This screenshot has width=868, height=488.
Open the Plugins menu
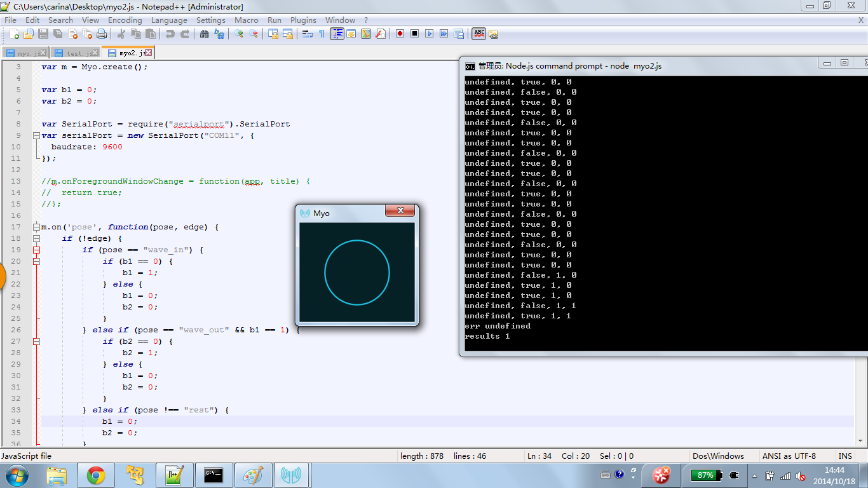[303, 20]
